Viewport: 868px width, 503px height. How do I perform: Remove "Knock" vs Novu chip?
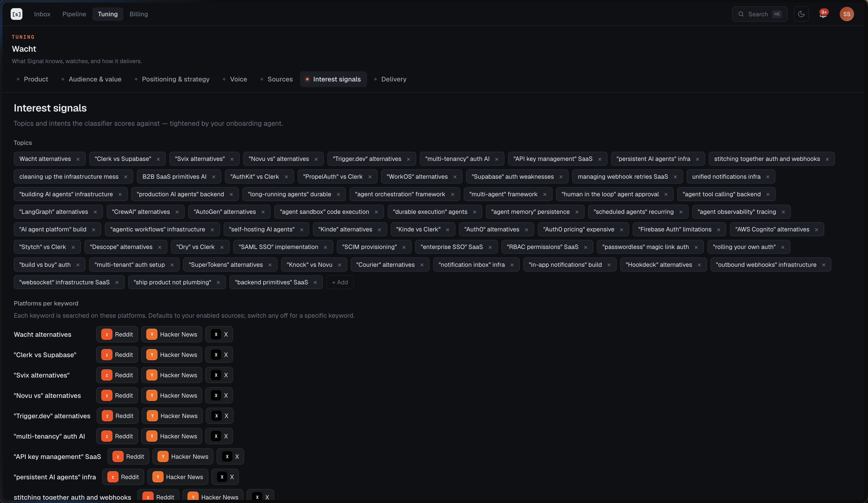pos(340,265)
